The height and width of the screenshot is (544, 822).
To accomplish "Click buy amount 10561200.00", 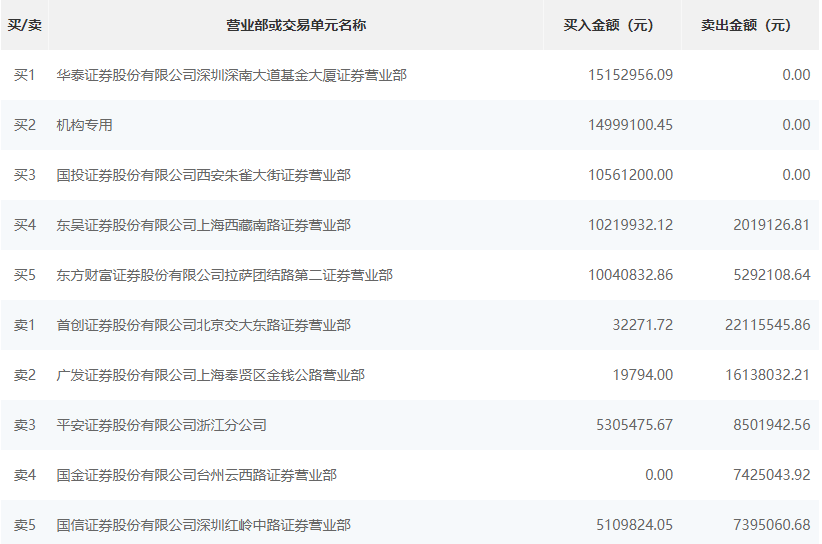I will tap(630, 175).
